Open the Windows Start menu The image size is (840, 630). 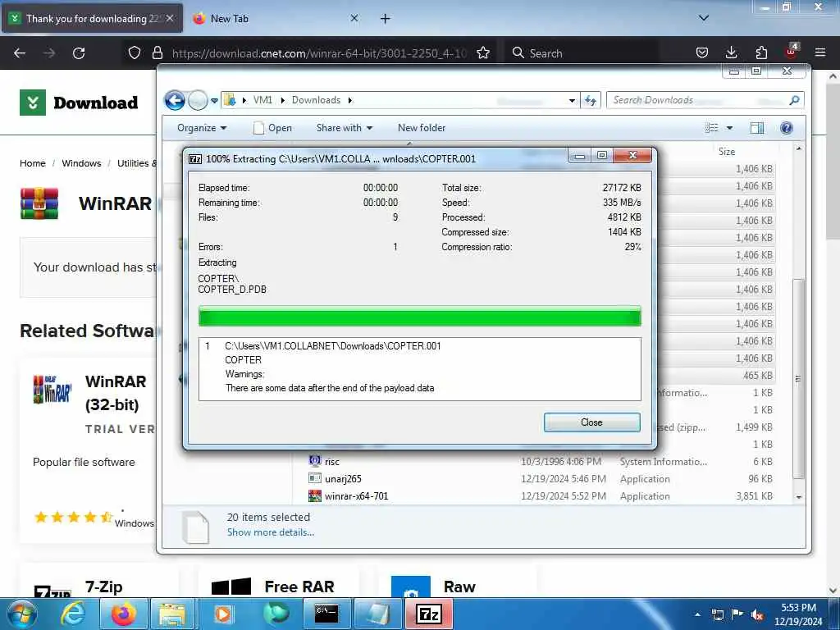pos(22,614)
